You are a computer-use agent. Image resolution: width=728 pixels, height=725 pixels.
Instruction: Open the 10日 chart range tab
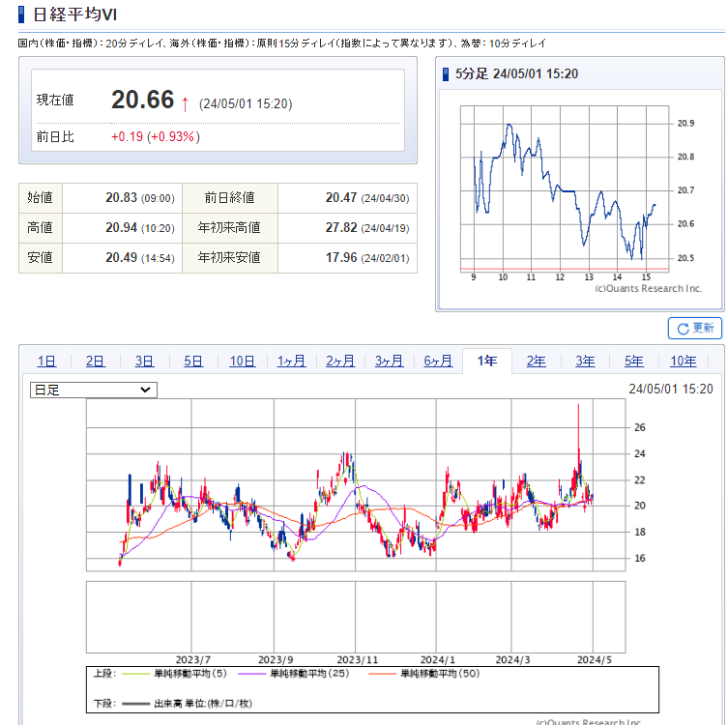(243, 362)
